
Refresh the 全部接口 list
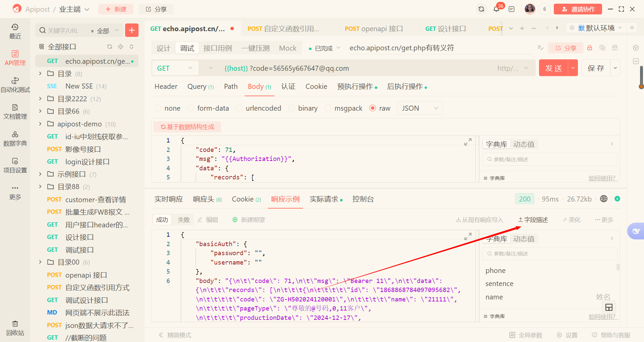(x=109, y=47)
